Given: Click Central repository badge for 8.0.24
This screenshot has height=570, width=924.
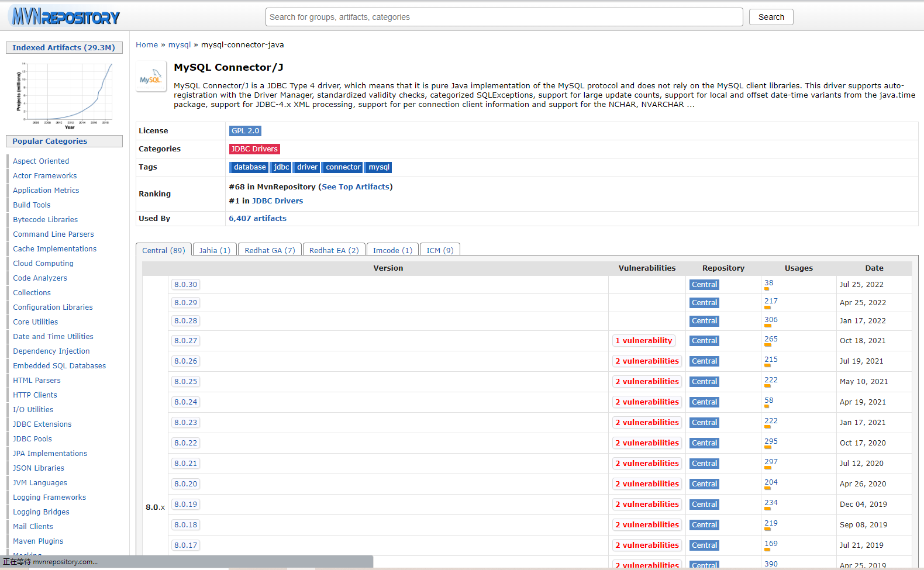Looking at the screenshot, I should tap(704, 402).
